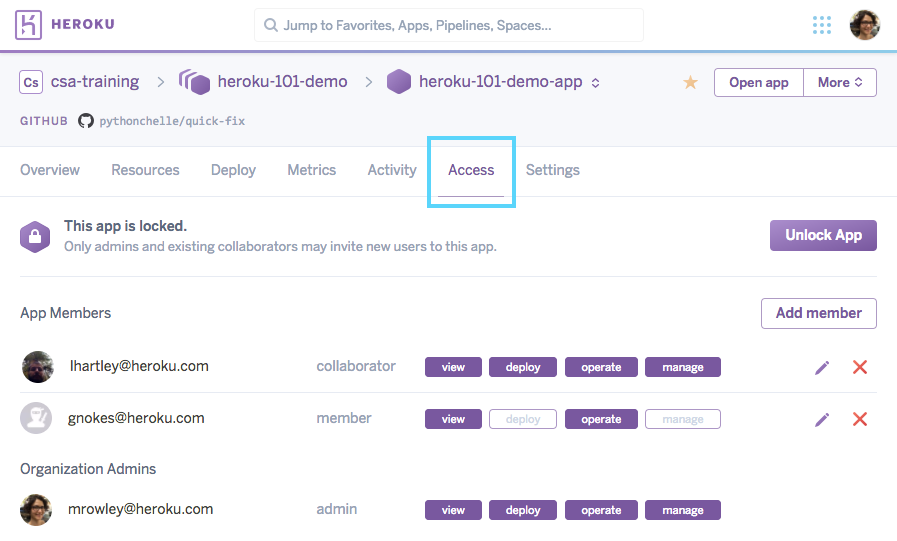
Task: Enable deploy permission for gnokes@heroku.com
Action: [523, 419]
